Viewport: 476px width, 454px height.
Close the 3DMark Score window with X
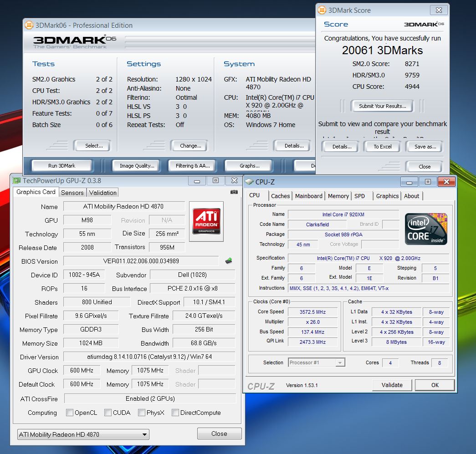pos(439,10)
